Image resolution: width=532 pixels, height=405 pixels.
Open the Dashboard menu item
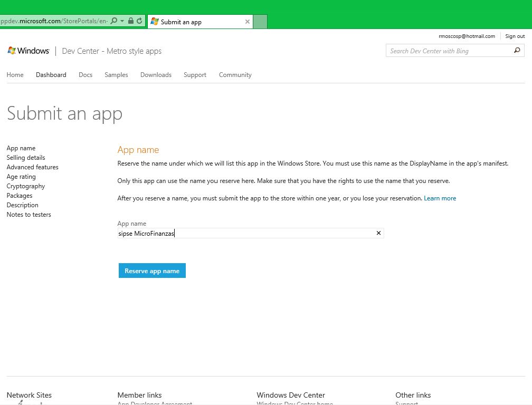coord(51,75)
